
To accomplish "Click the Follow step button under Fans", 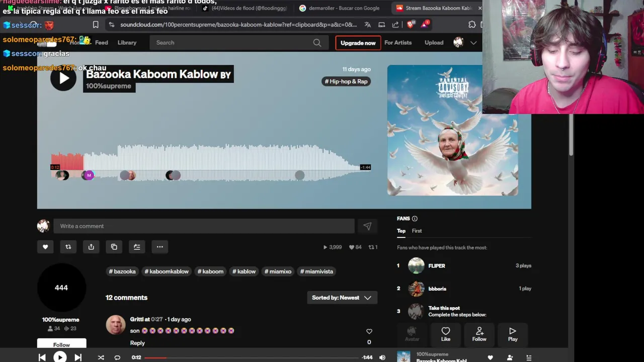I will tap(479, 334).
